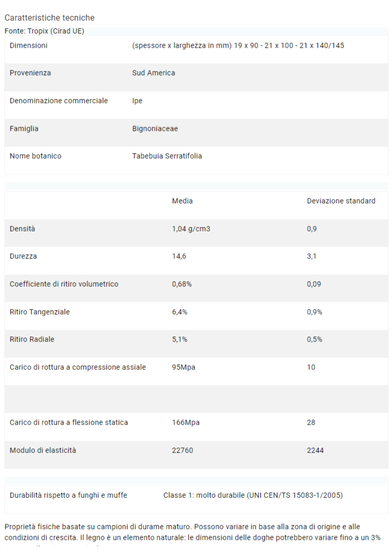The height and width of the screenshot is (555, 392).
Task: Click 'Carico di rottura a flessione statica'
Action: [69, 422]
